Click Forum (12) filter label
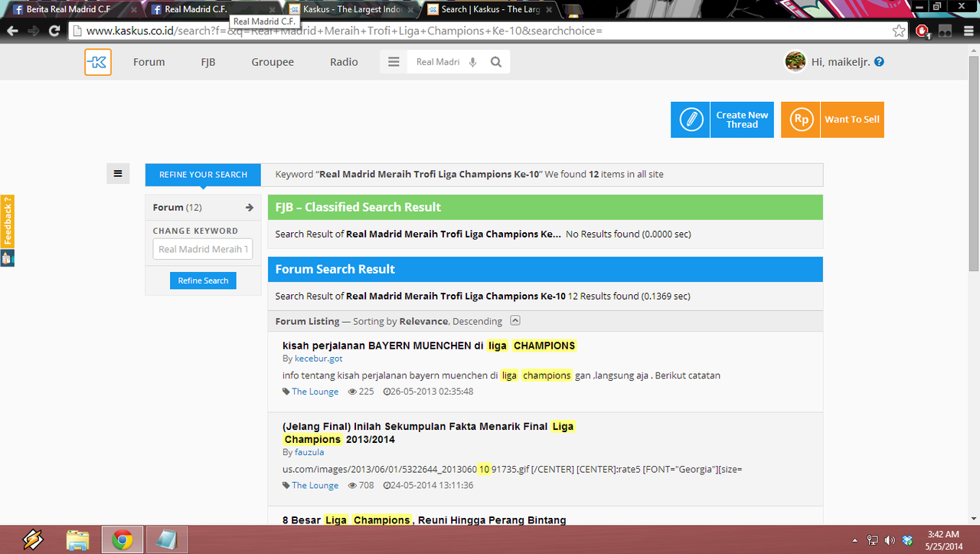 (x=177, y=208)
